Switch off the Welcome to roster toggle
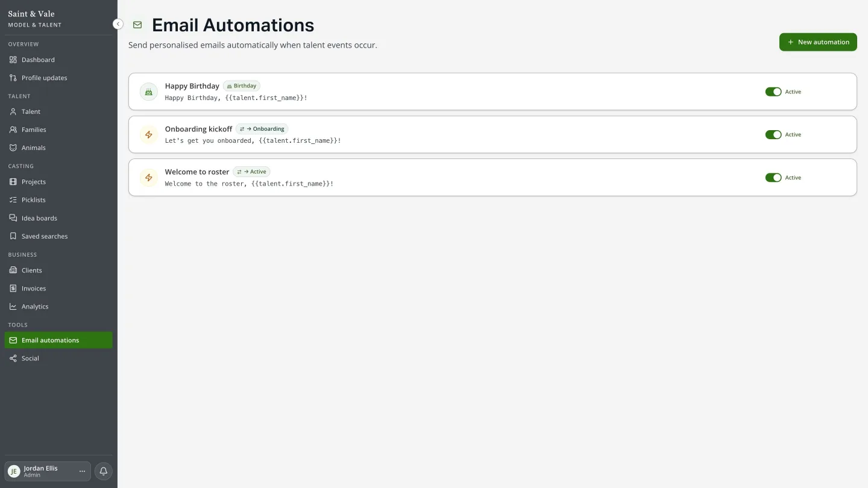The width and height of the screenshot is (868, 488). tap(773, 177)
